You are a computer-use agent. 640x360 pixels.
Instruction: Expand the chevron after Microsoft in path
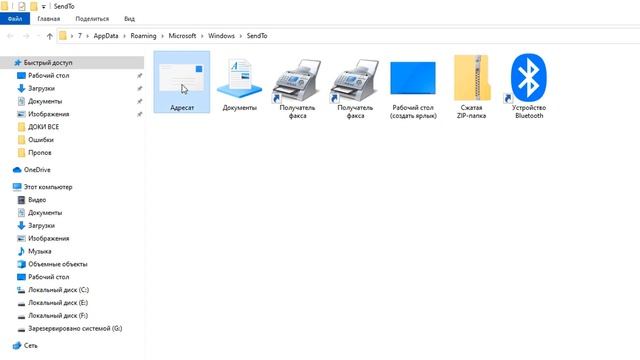tap(202, 36)
